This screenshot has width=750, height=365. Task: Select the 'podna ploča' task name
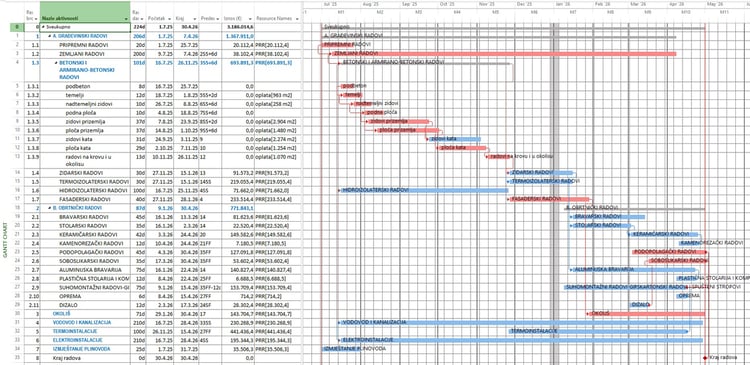80,112
